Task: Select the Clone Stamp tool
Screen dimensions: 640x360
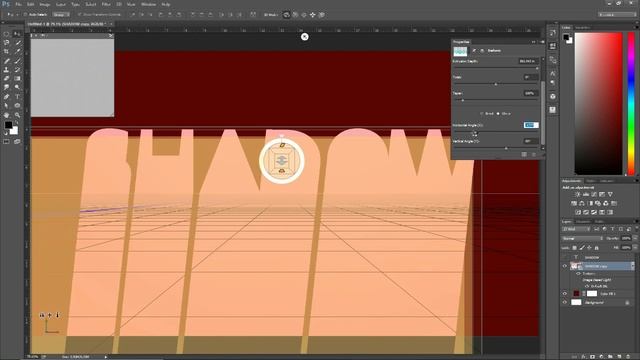Action: (7, 70)
